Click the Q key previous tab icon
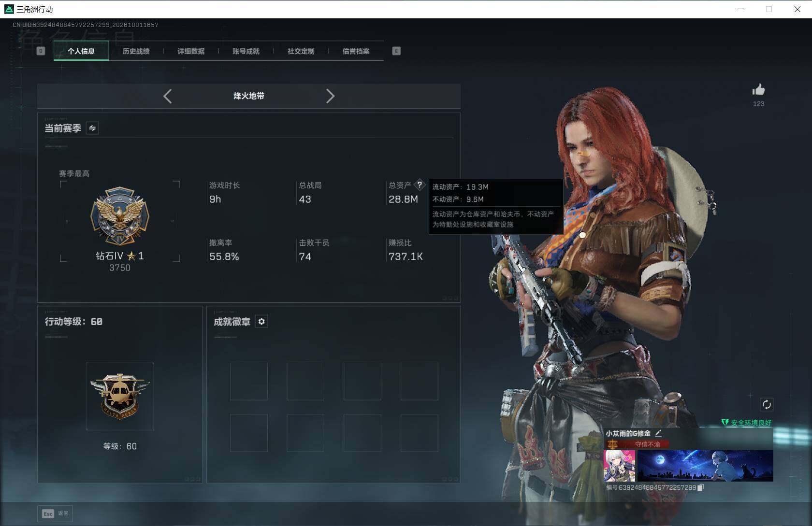 point(41,51)
